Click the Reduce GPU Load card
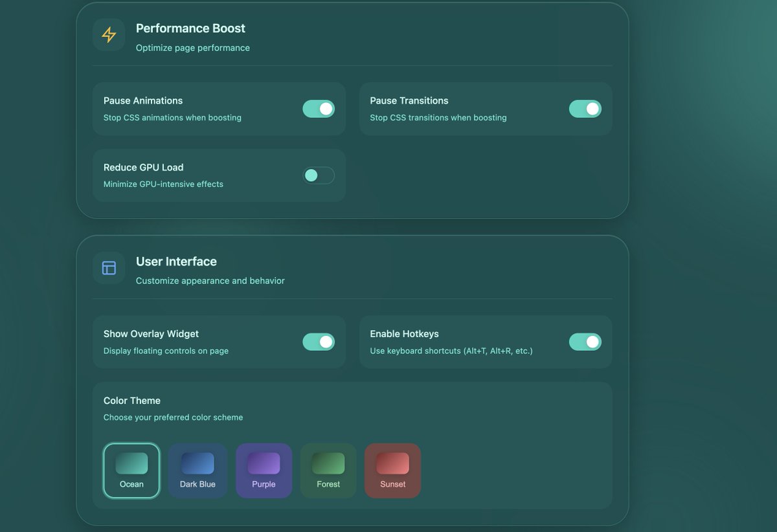777x532 pixels. (x=219, y=175)
